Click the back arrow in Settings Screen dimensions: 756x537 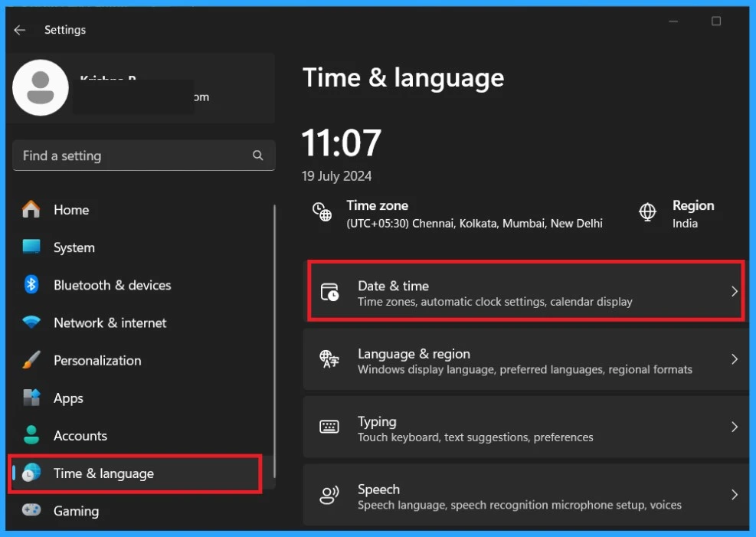pyautogui.click(x=20, y=30)
